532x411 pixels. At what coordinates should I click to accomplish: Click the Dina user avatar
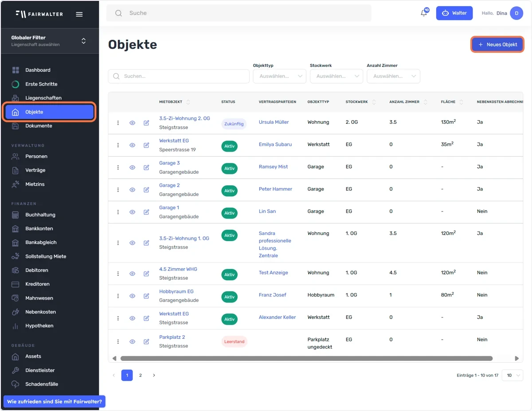516,13
